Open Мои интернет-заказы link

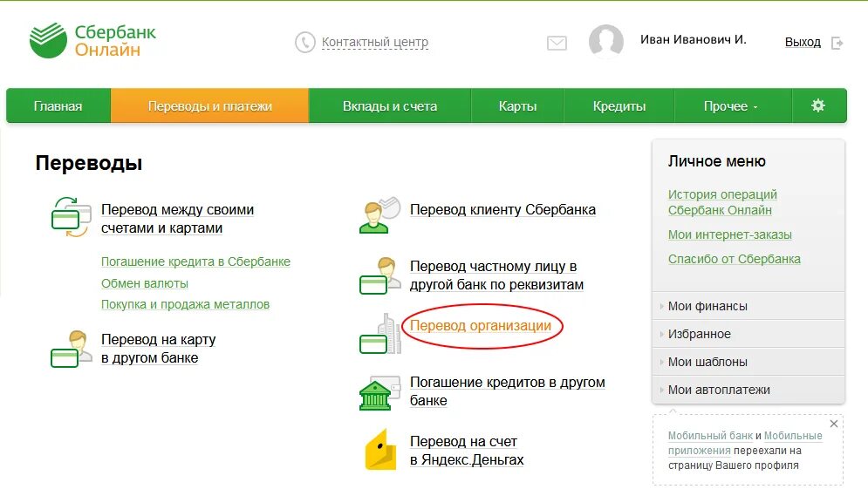[729, 234]
